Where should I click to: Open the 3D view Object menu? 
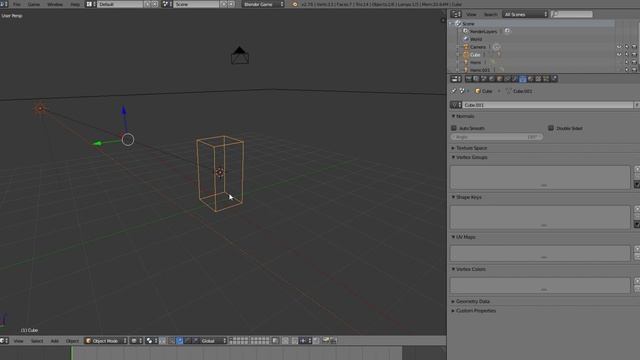pos(72,341)
